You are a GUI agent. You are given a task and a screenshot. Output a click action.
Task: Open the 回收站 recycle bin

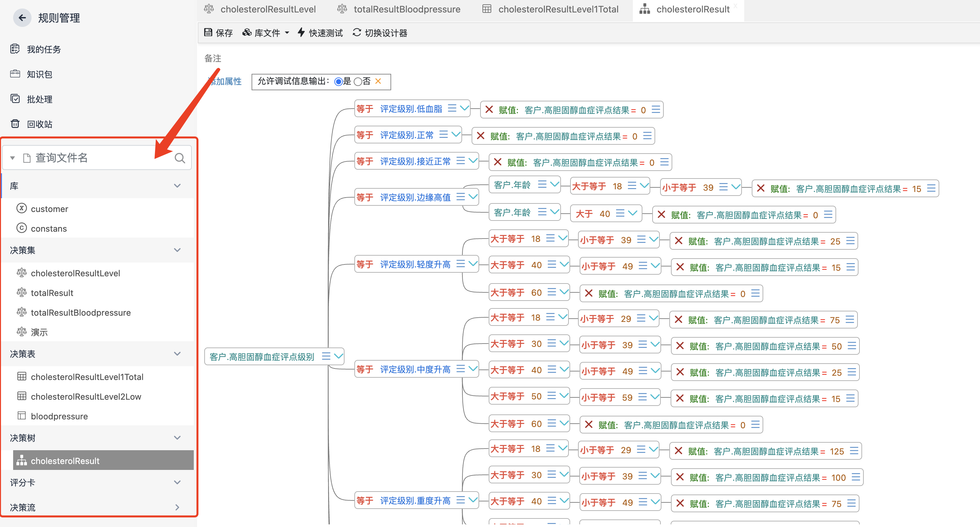[x=40, y=124]
